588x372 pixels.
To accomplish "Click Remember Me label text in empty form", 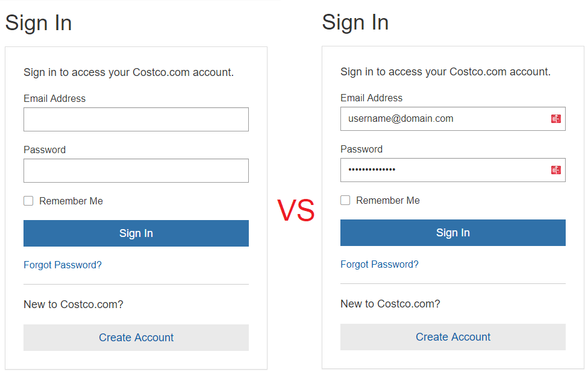I will coord(71,201).
